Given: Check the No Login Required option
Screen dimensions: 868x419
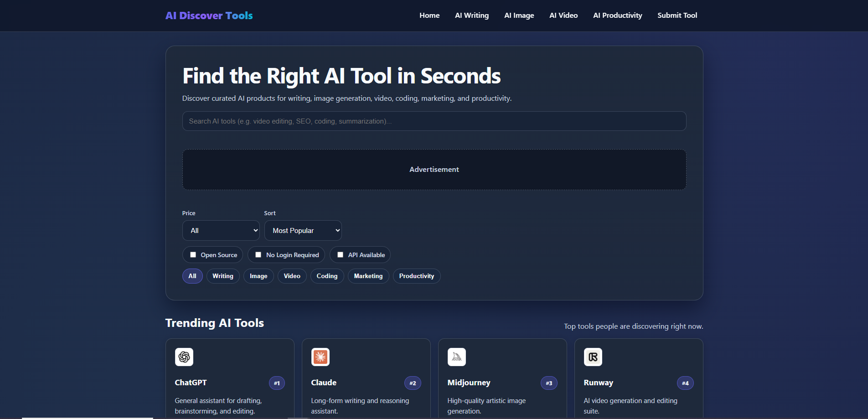Looking at the screenshot, I should coord(258,254).
